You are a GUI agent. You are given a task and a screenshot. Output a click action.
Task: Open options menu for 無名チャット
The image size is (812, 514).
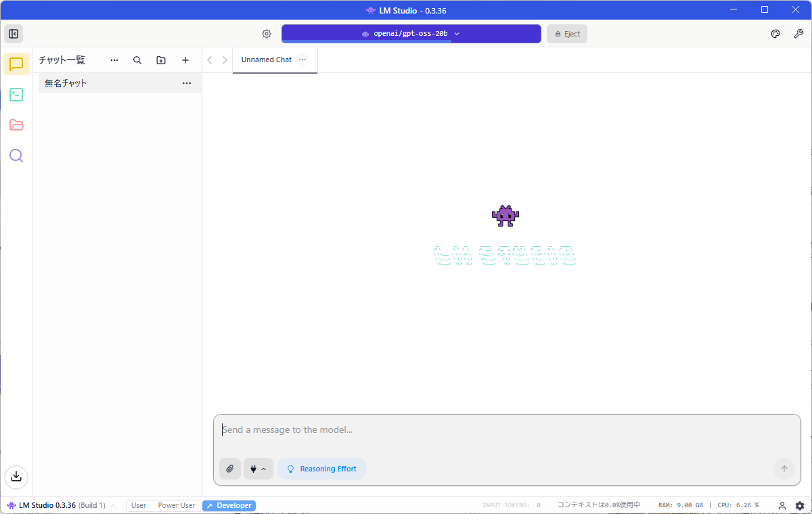(187, 83)
